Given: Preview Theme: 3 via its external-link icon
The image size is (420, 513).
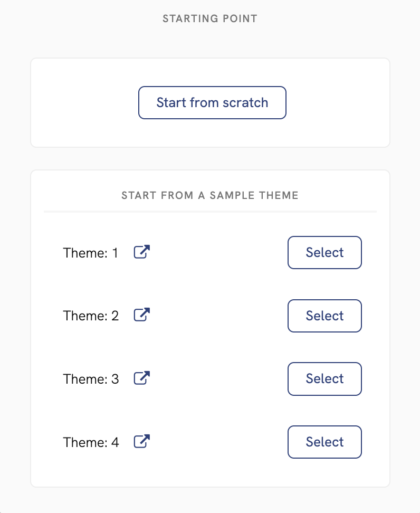Looking at the screenshot, I should tap(141, 378).
